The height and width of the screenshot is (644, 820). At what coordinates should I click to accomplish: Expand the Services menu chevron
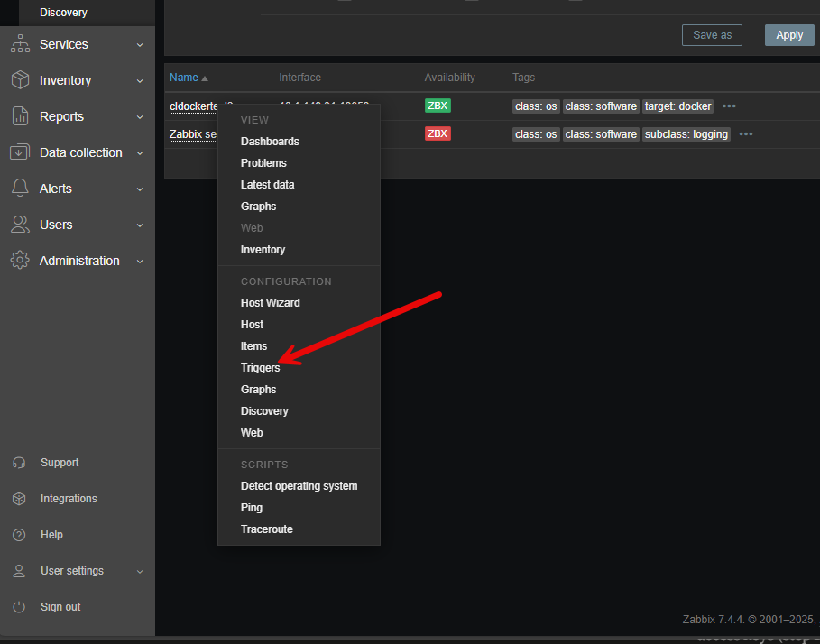tap(139, 44)
